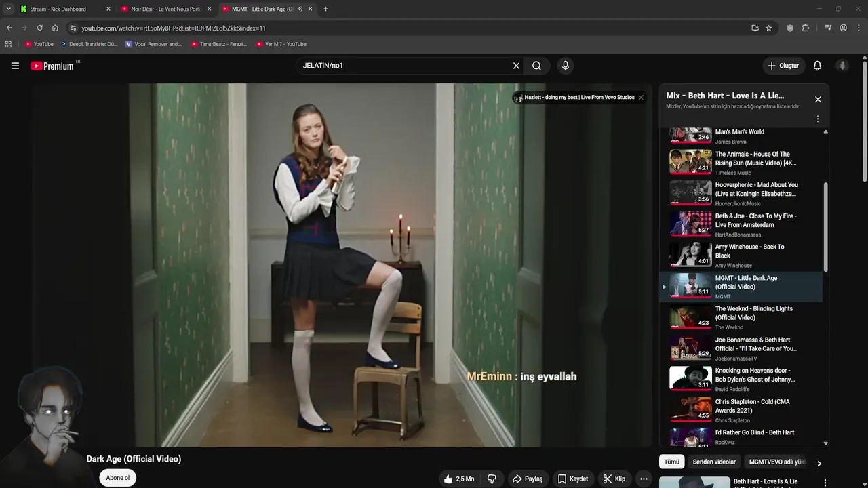The width and height of the screenshot is (868, 488).
Task: Open TimurBeatz bookmark
Action: click(x=218, y=44)
